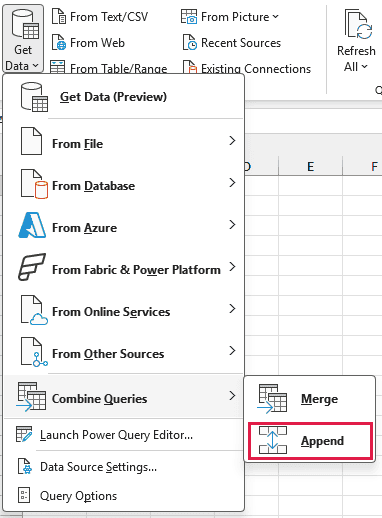Open Data Source Settings…

pyautogui.click(x=124, y=467)
